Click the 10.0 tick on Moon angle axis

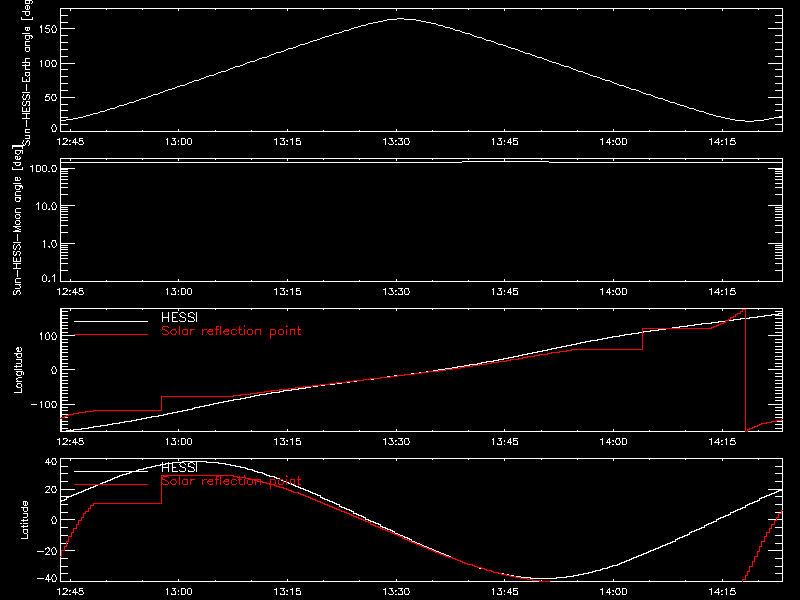(46, 206)
